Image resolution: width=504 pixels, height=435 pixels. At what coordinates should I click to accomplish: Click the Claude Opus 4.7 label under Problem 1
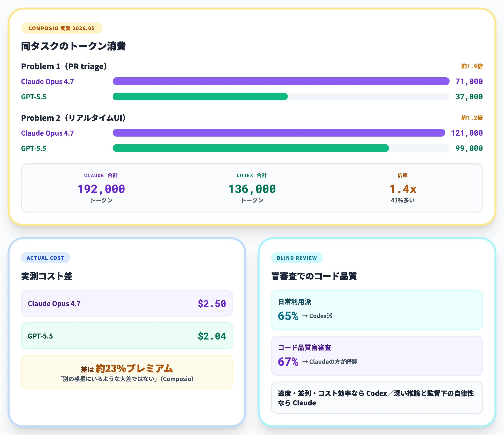(47, 81)
